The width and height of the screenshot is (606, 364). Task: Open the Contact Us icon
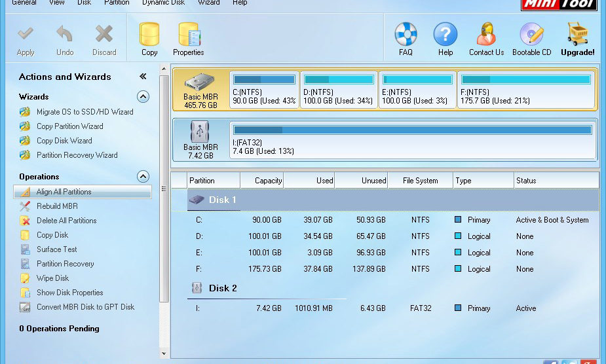point(486,35)
